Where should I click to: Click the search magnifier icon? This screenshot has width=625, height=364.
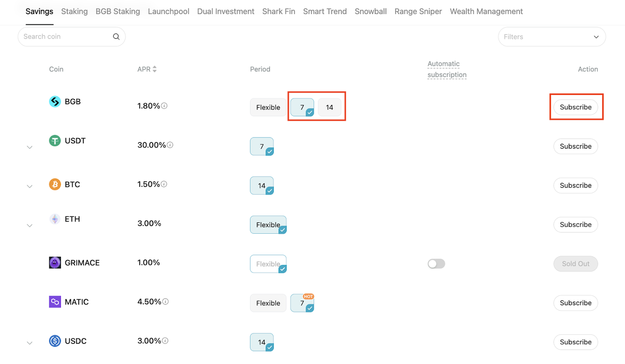116,37
